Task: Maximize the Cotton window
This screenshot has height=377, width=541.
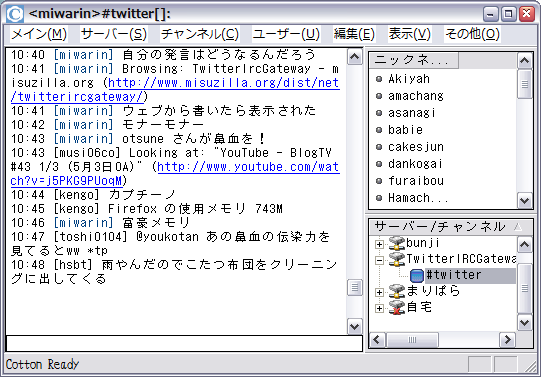Action: click(508, 14)
